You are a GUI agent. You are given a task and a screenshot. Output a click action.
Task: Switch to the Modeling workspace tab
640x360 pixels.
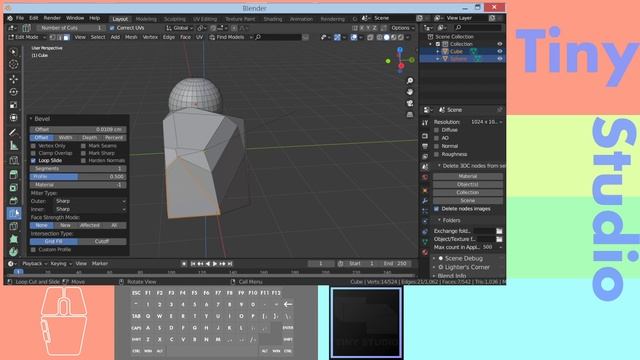[x=146, y=19]
